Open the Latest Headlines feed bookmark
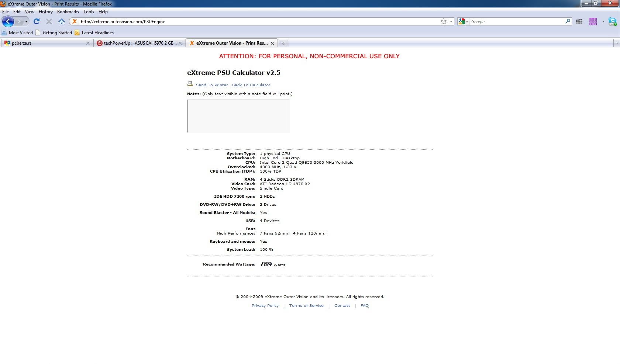The width and height of the screenshot is (620, 364). pos(94,32)
